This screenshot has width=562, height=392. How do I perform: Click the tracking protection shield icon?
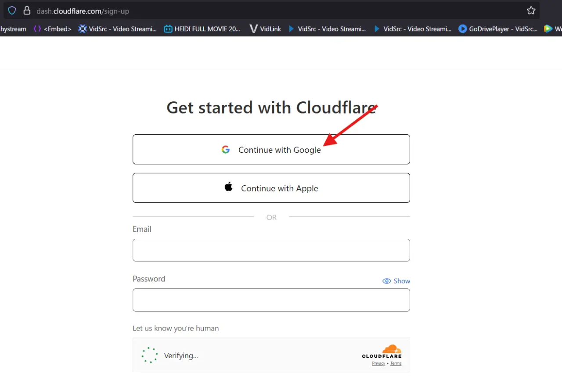pyautogui.click(x=12, y=11)
